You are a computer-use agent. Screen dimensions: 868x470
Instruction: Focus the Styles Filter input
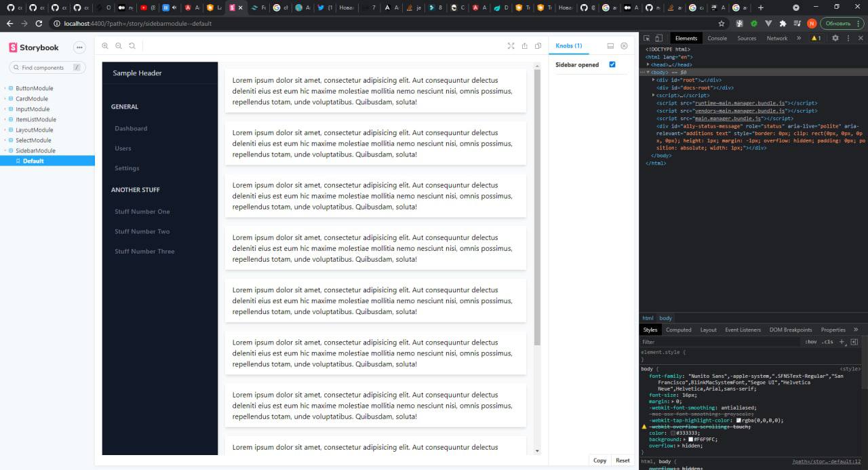(719, 342)
